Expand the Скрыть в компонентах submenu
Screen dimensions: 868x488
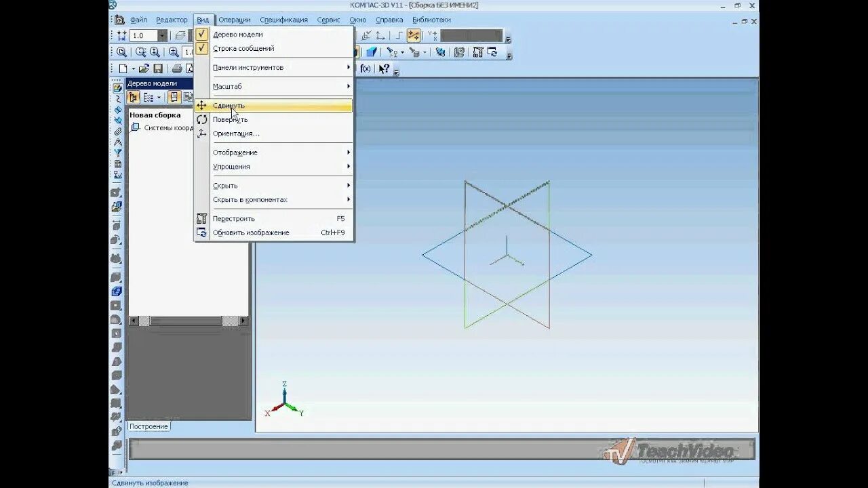(x=283, y=200)
